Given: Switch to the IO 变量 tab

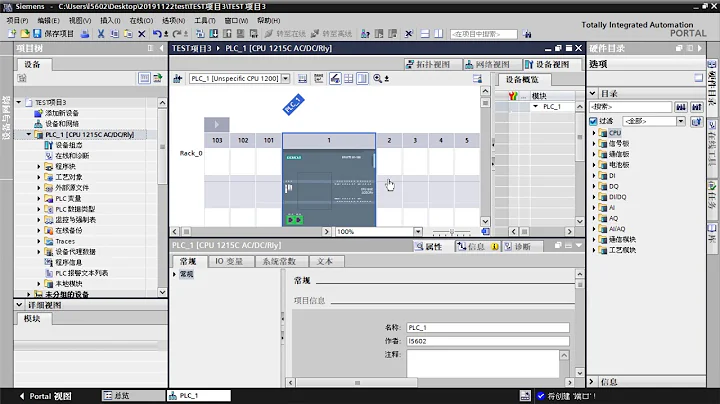Looking at the screenshot, I should pyautogui.click(x=229, y=261).
